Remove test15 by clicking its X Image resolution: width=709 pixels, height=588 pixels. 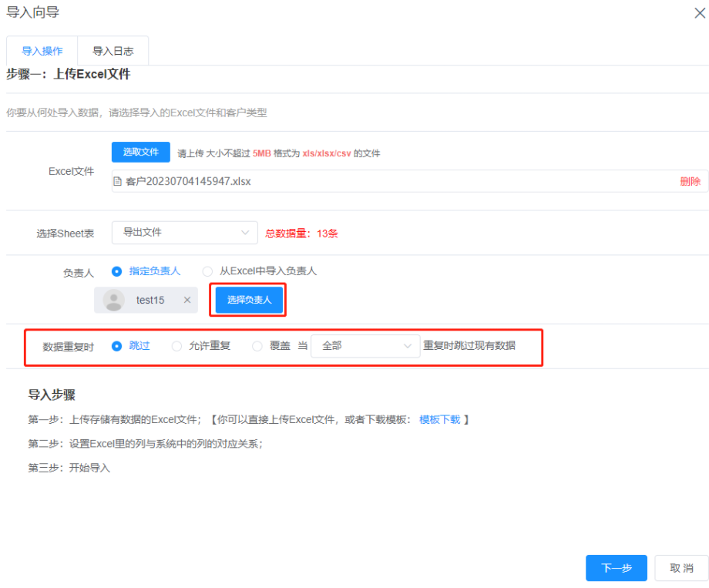pos(186,300)
